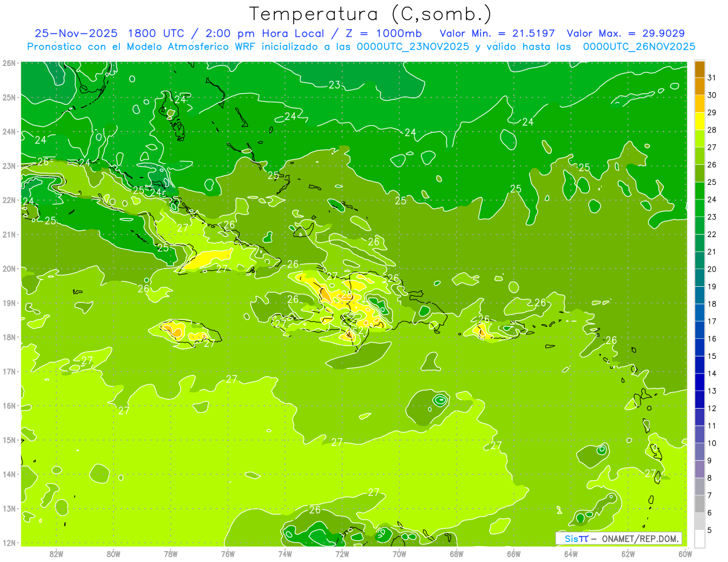Click the '76W' longitude axis label
This screenshot has height=562, width=728.
point(228,554)
